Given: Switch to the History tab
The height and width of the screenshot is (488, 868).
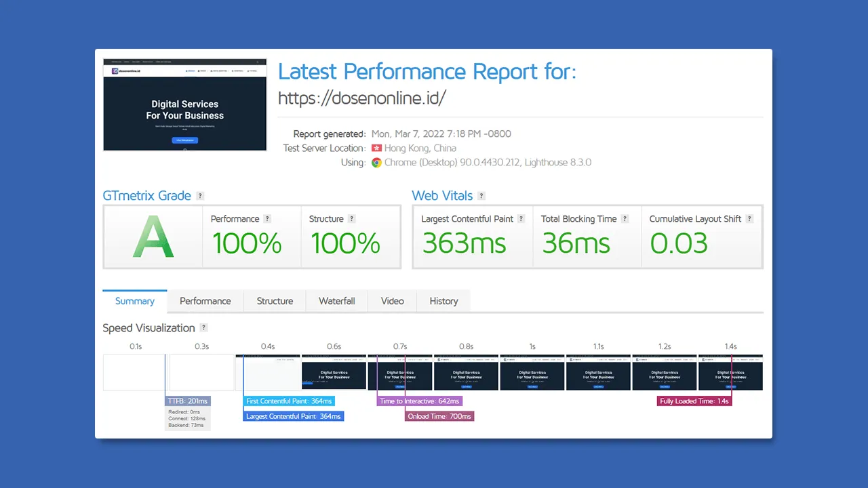Looking at the screenshot, I should [x=443, y=301].
